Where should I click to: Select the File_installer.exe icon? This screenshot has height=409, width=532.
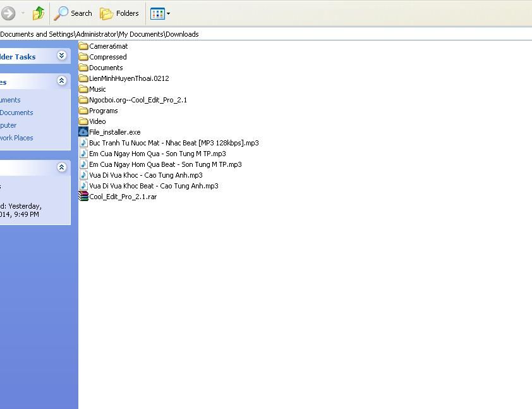(83, 132)
